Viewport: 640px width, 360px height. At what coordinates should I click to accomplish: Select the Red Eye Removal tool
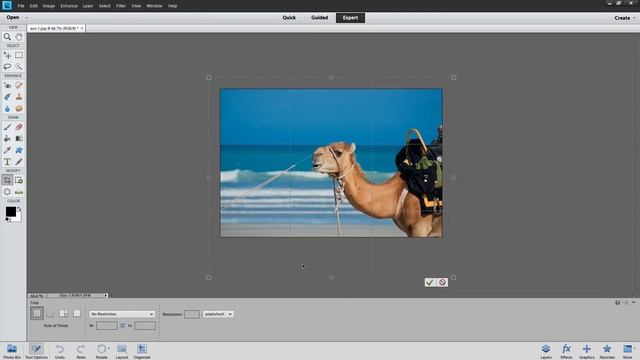coord(7,85)
